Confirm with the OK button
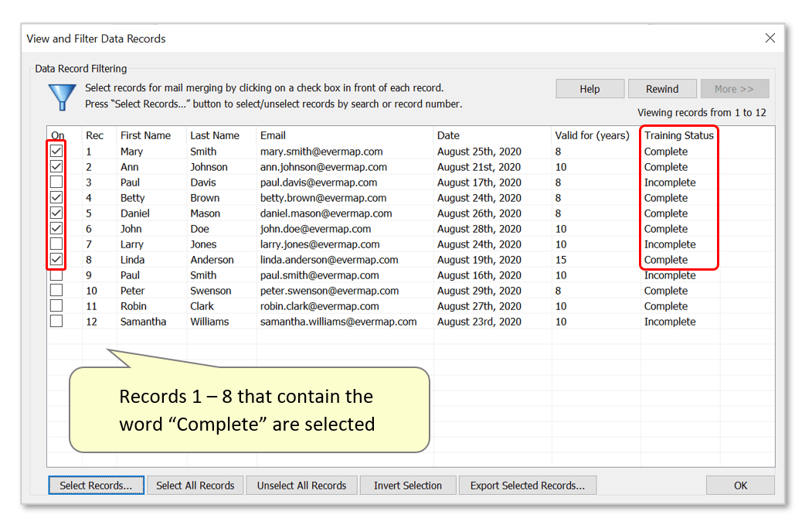 (741, 486)
